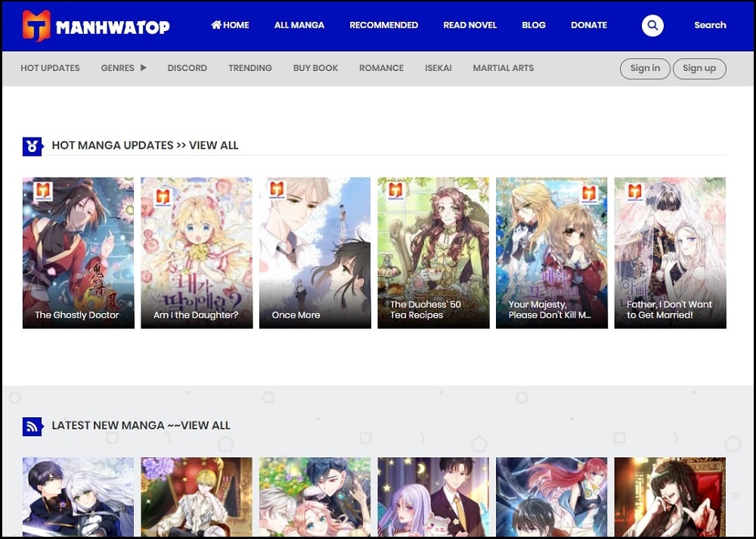756x539 pixels.
Task: Open the Once More cover
Action: click(314, 253)
